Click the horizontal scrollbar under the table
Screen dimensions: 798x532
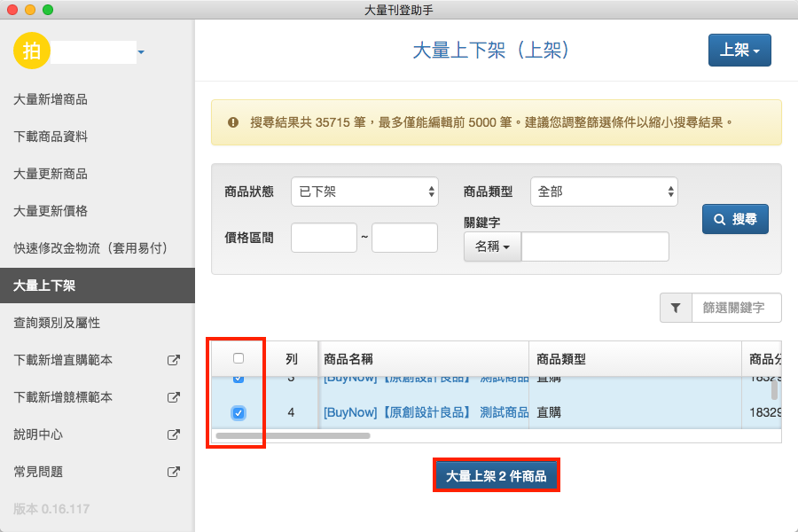tap(293, 435)
